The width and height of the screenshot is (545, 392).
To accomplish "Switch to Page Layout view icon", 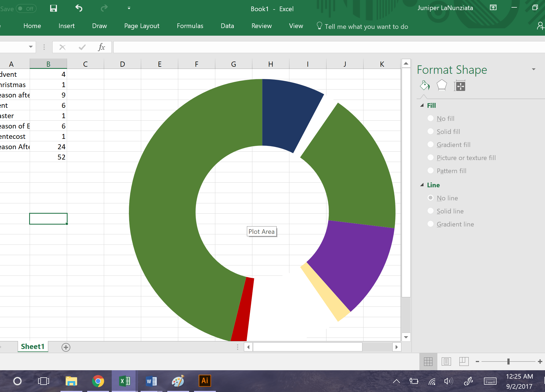I will pyautogui.click(x=446, y=362).
